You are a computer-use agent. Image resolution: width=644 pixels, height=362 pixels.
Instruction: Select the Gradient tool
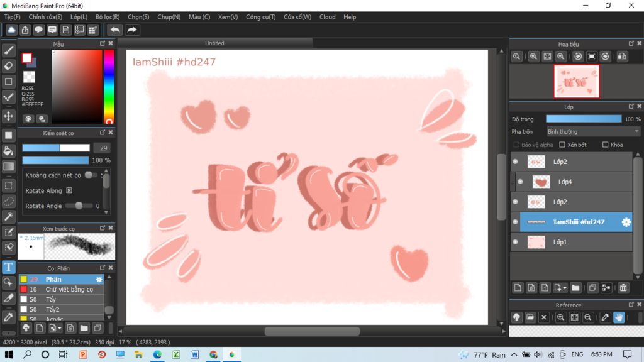[9, 166]
